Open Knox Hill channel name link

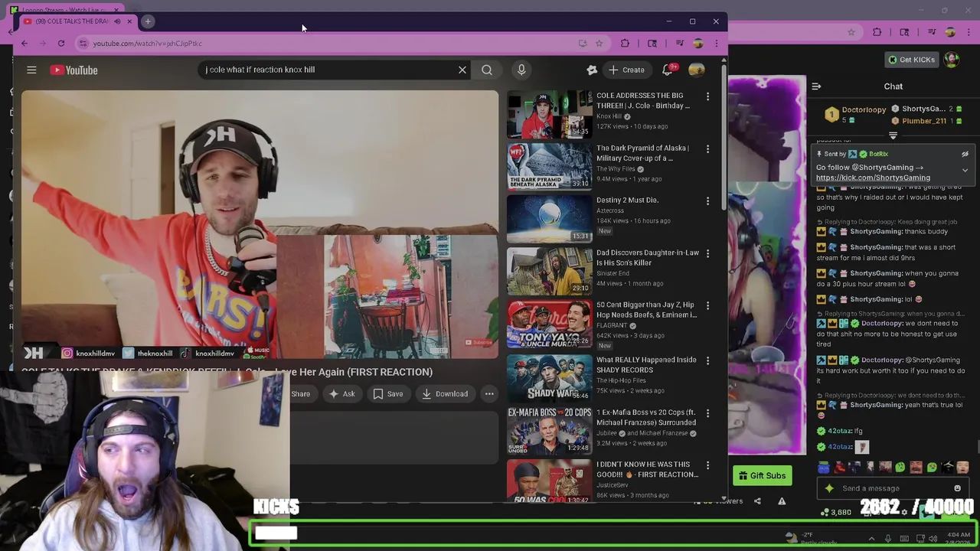(x=609, y=116)
